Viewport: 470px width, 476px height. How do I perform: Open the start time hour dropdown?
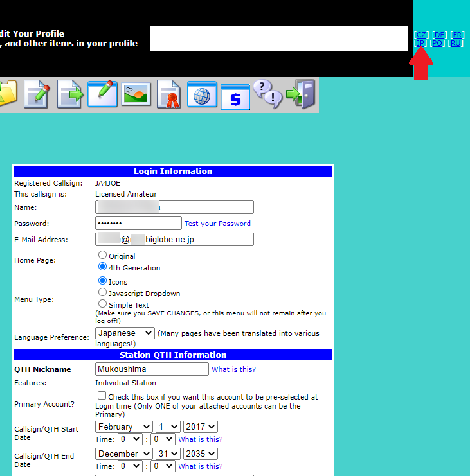pyautogui.click(x=130, y=439)
